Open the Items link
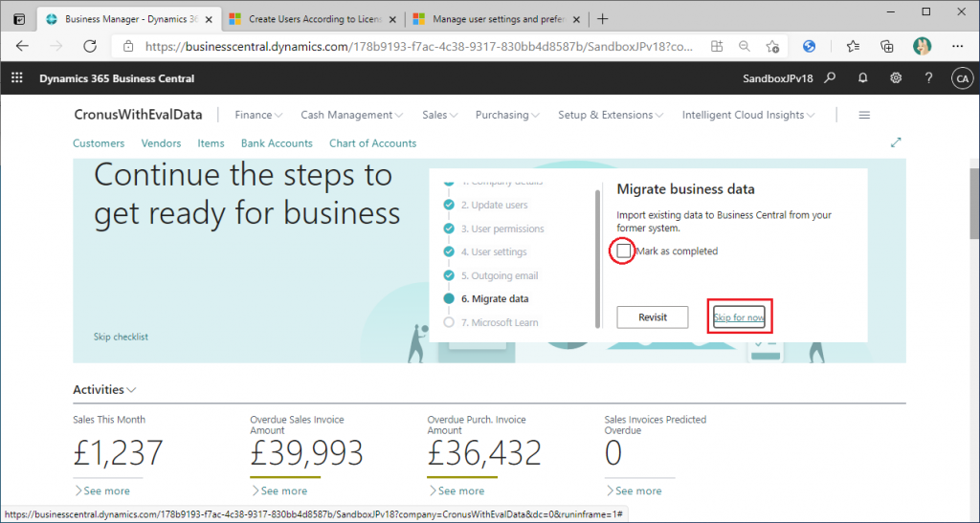 coord(211,142)
